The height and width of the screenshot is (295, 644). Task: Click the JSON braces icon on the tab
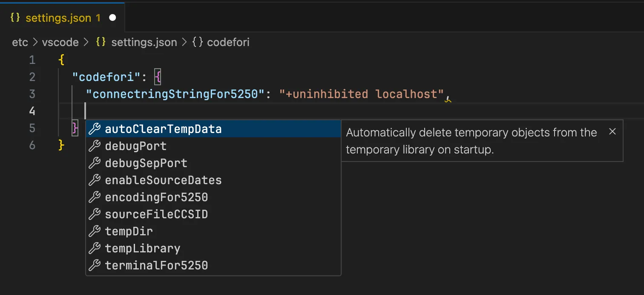[15, 18]
